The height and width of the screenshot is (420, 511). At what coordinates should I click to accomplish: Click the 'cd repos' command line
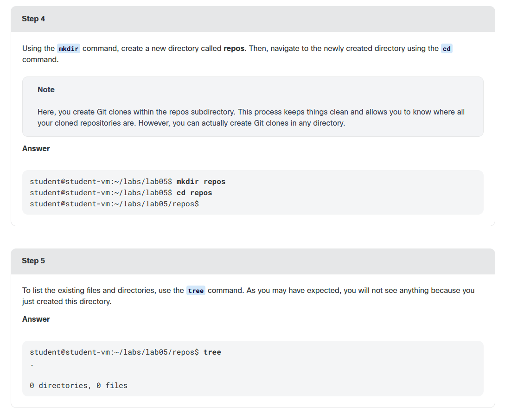point(121,192)
